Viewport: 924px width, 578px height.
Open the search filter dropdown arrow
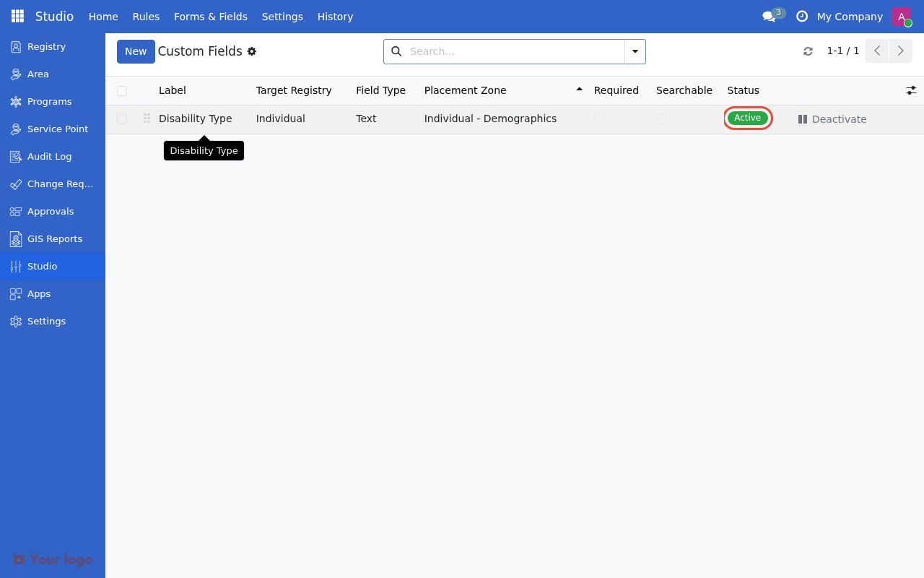634,51
